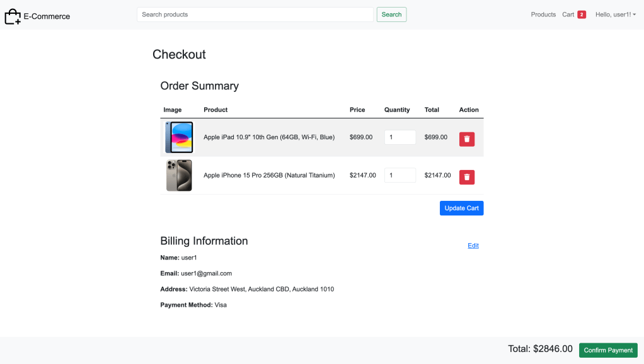Select the Apple iPad product name
Image resolution: width=644 pixels, height=364 pixels.
click(x=268, y=137)
